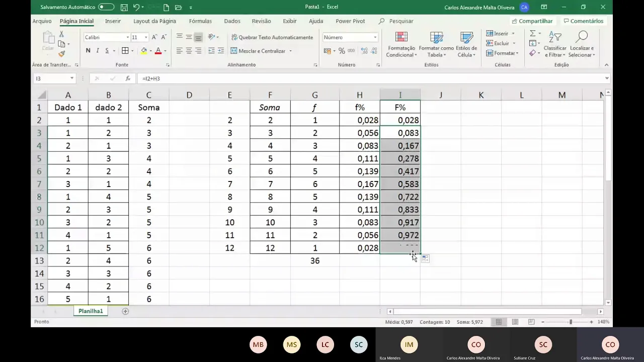Expand Mesclar e Centralizar dropdown arrow
644x362 pixels.
290,51
